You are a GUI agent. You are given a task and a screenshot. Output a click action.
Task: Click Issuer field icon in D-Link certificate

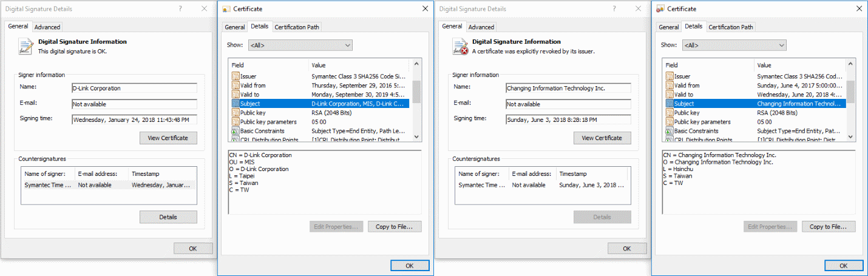236,76
